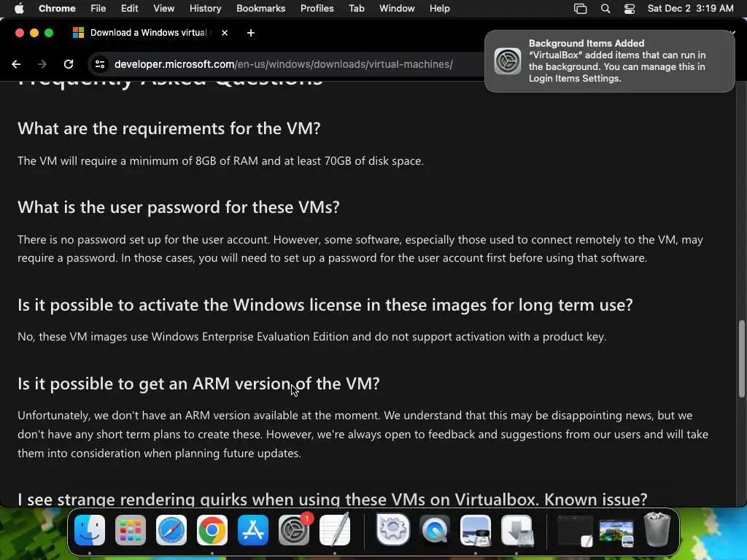The height and width of the screenshot is (560, 747).
Task: Open App Store from the Dock
Action: click(253, 530)
